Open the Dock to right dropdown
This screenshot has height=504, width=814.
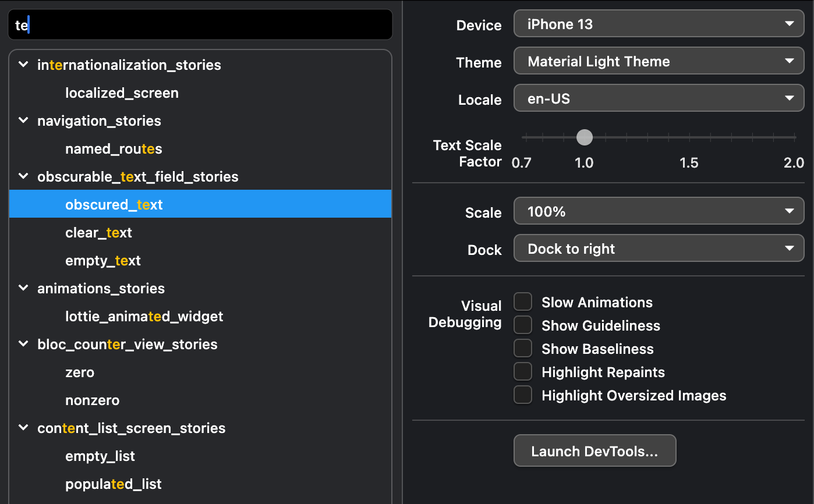659,249
